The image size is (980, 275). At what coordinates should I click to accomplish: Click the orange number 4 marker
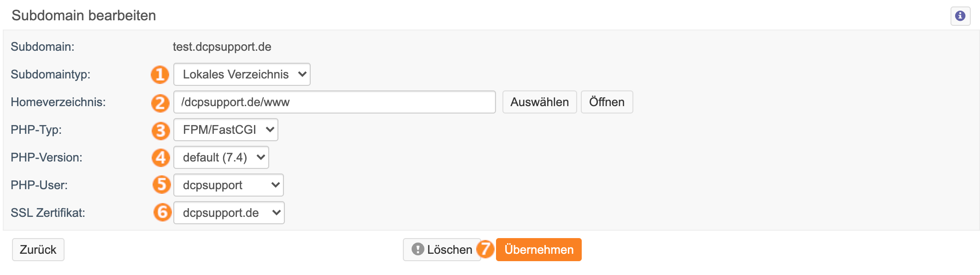160,158
